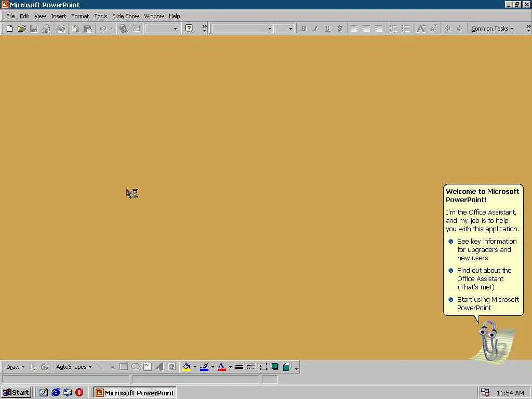Open the Insert menu
This screenshot has width=532, height=399.
58,16
